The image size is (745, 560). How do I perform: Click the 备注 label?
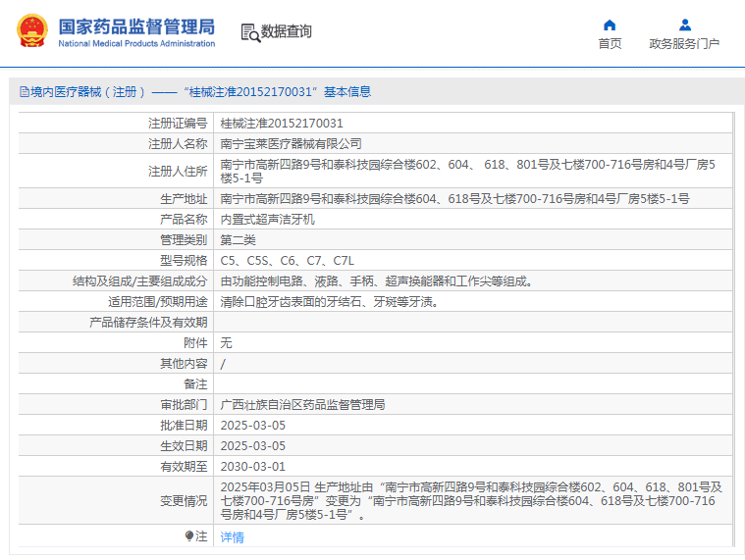pyautogui.click(x=195, y=384)
